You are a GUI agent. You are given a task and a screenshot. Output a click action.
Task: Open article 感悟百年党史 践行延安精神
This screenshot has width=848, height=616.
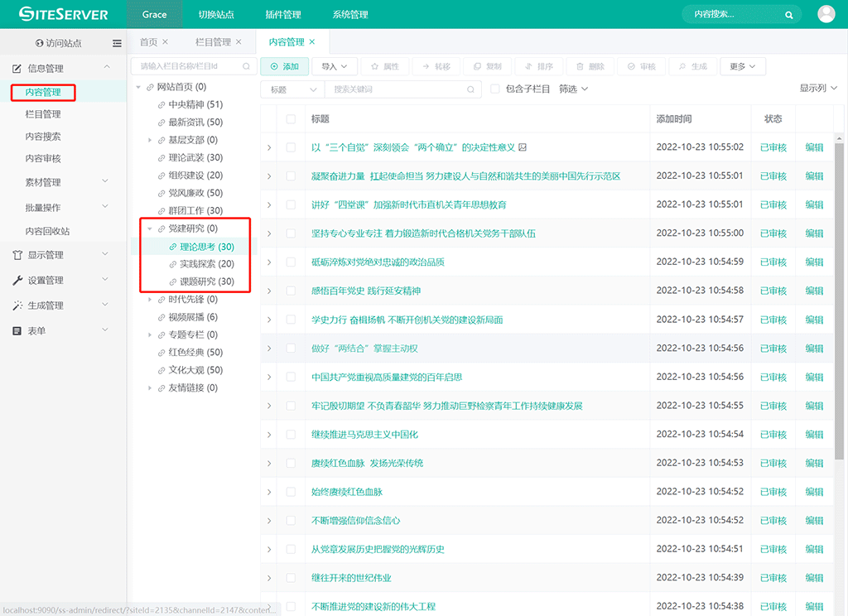pos(365,291)
